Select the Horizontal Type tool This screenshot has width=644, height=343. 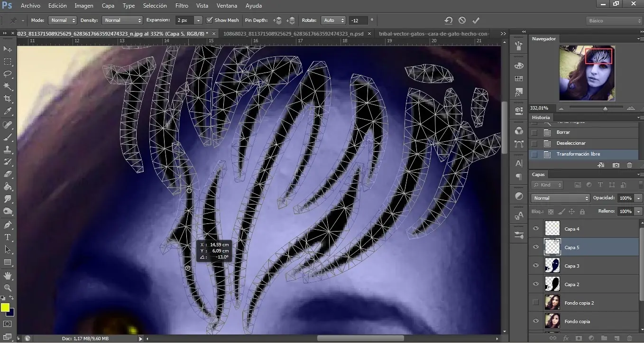point(8,237)
